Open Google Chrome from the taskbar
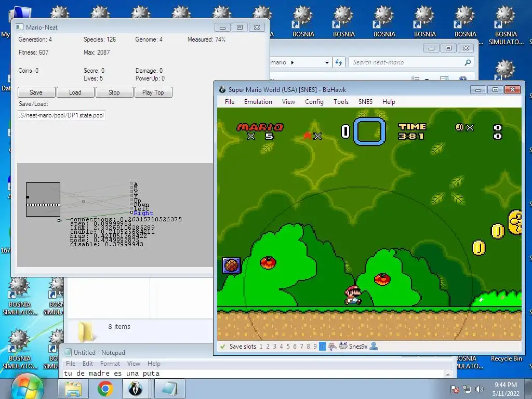Viewport: 532px width, 399px height. point(105,389)
